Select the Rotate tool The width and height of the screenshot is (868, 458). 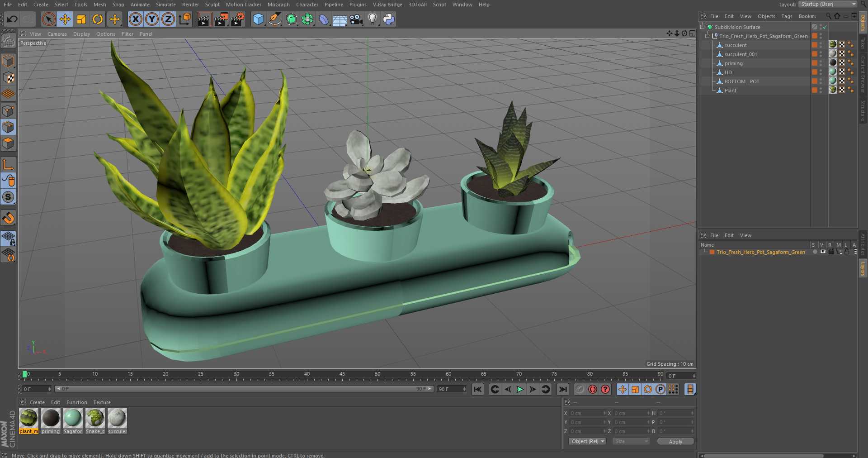click(x=98, y=19)
